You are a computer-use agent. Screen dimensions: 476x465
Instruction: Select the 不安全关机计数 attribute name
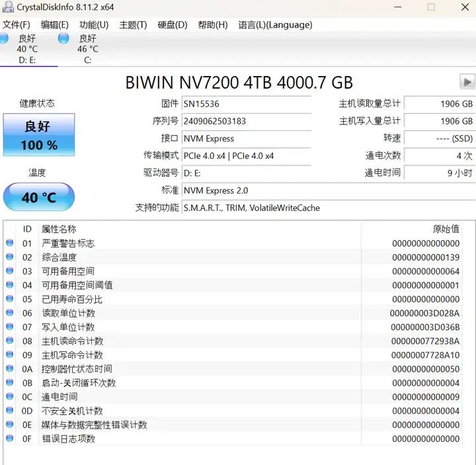[x=72, y=411]
